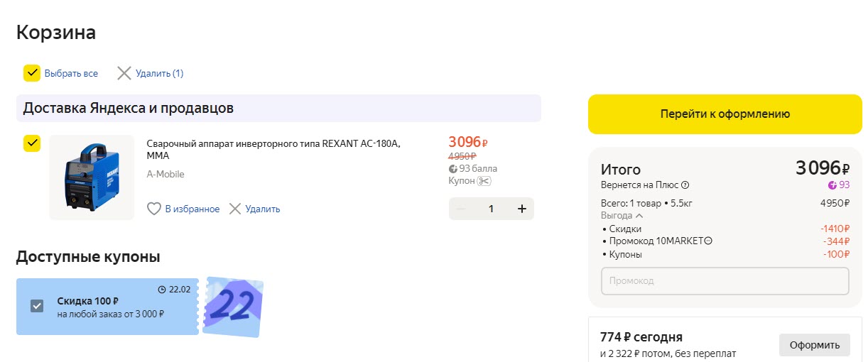Click the X icon beside the item's Удалить
The width and height of the screenshot is (868, 362).
pyautogui.click(x=235, y=209)
